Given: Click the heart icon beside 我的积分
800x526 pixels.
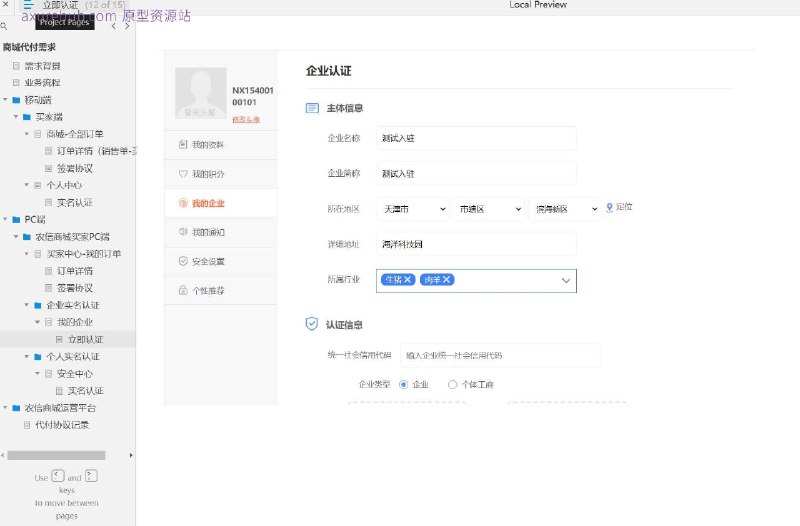Looking at the screenshot, I should (183, 174).
